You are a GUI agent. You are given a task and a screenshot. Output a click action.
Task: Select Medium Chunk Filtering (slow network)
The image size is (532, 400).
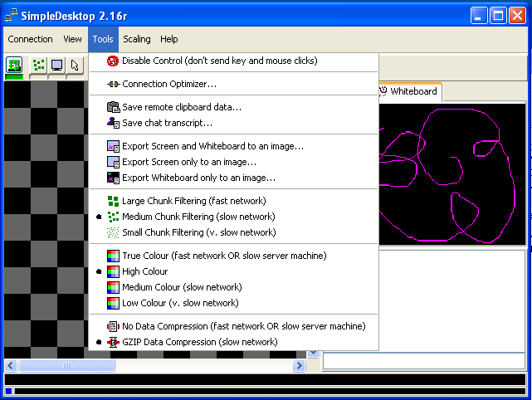[233, 217]
